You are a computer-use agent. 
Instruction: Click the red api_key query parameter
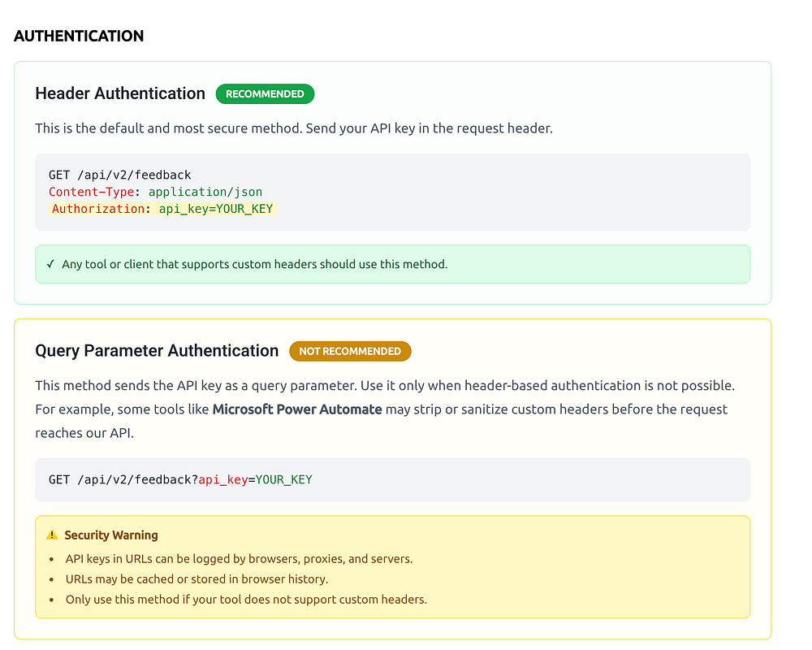point(222,479)
